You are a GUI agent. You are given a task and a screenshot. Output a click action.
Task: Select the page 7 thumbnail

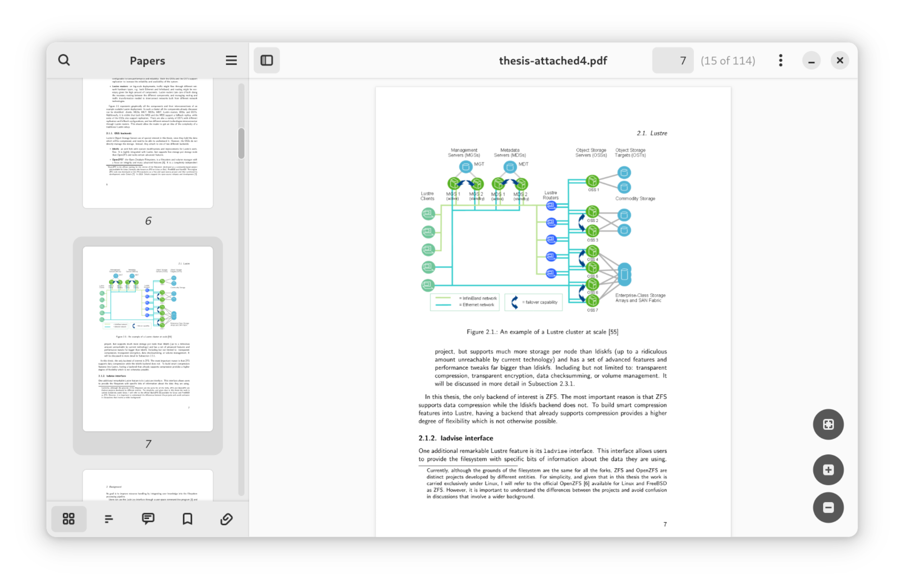148,339
